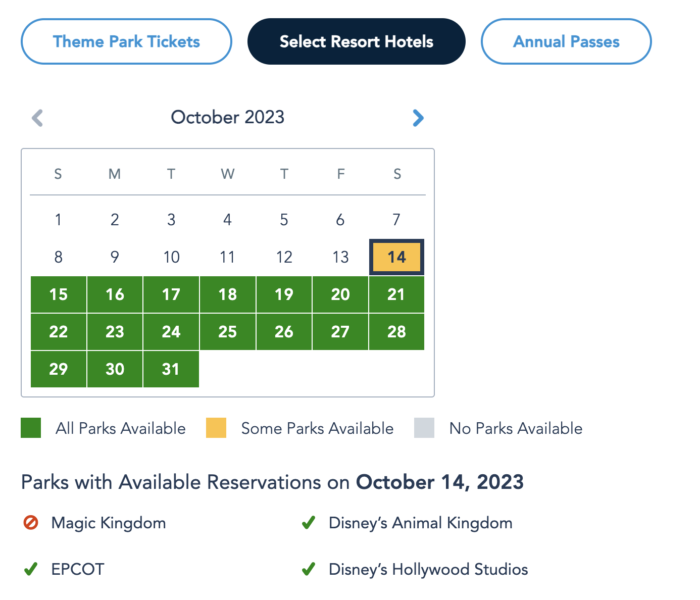Screen dimensions: 700x600
Task: Click the Magic Kingdom unavailable icon
Action: 31,523
